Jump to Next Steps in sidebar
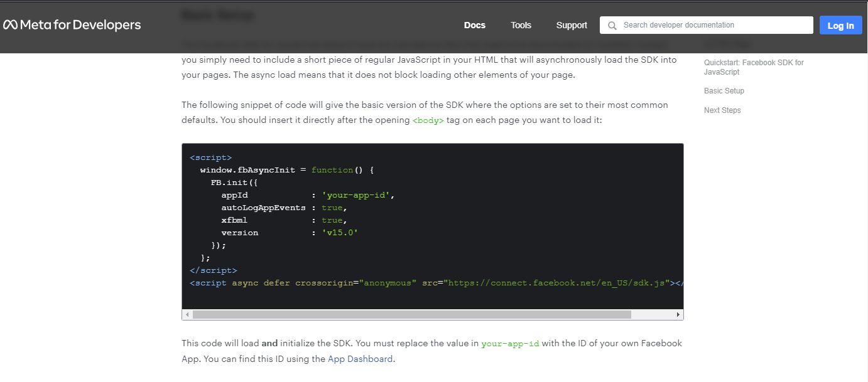The image size is (868, 382). pos(722,110)
